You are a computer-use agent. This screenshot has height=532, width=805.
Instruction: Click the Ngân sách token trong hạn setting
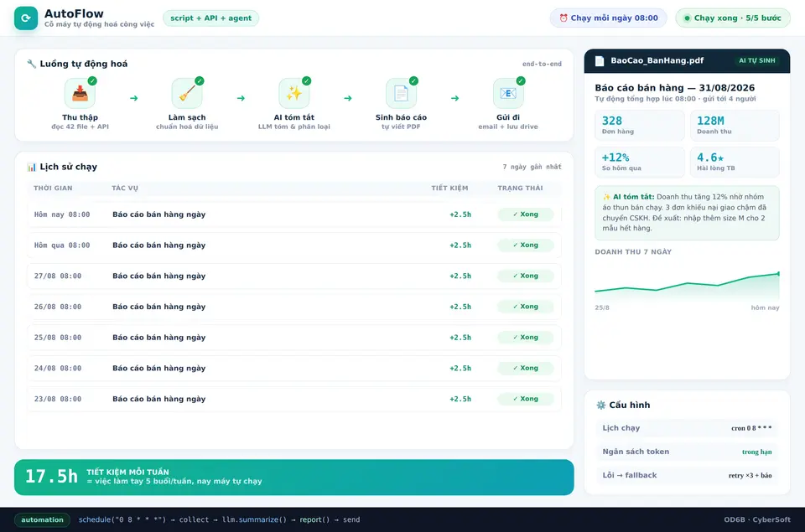tap(687, 452)
